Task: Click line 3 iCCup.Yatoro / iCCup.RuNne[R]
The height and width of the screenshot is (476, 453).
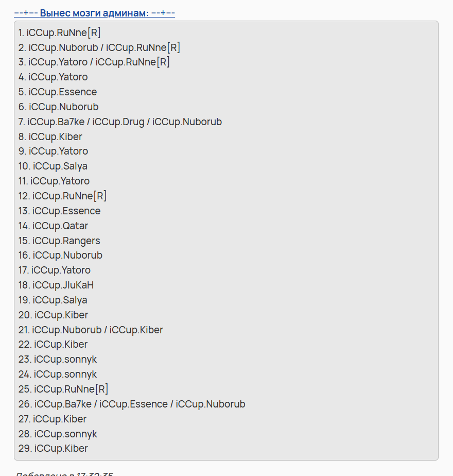Action: pyautogui.click(x=94, y=62)
